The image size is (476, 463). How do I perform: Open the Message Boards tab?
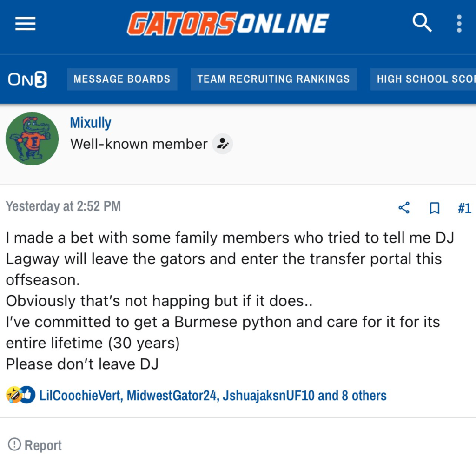tap(122, 79)
